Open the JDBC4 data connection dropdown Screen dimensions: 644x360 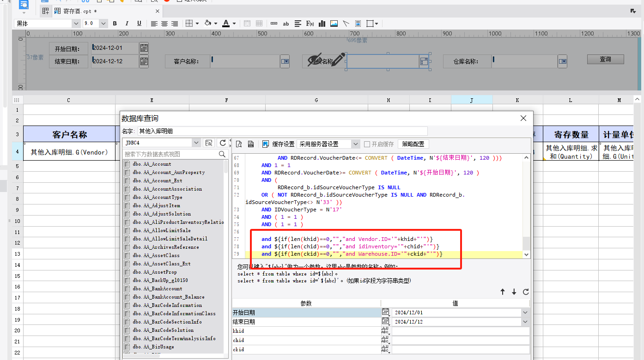point(196,143)
